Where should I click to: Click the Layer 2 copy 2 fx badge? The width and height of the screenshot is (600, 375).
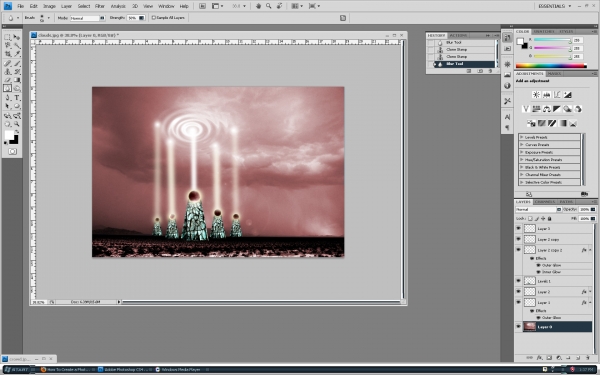[x=584, y=250]
